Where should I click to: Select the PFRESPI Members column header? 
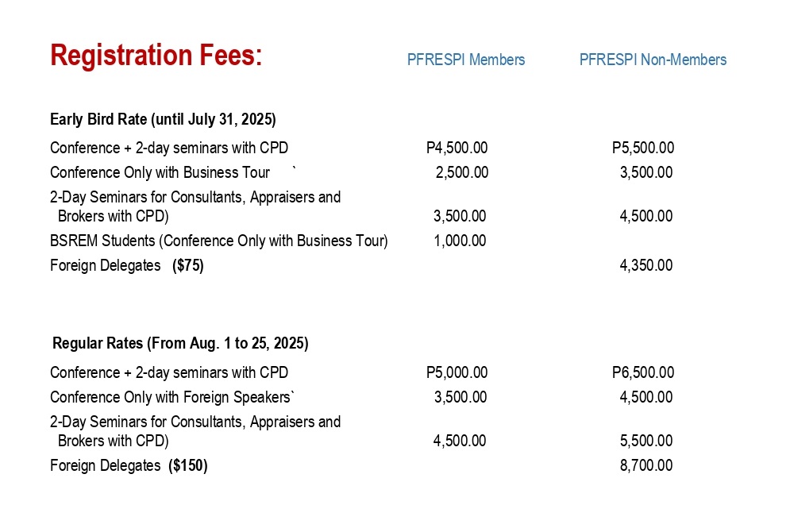tap(466, 60)
